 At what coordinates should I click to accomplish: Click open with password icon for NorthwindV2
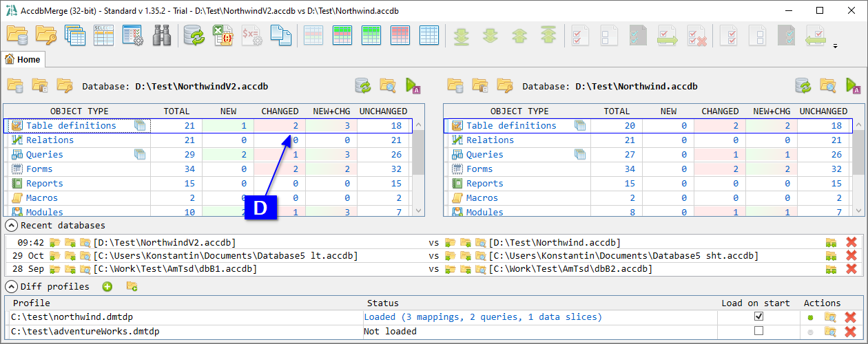coord(65,85)
